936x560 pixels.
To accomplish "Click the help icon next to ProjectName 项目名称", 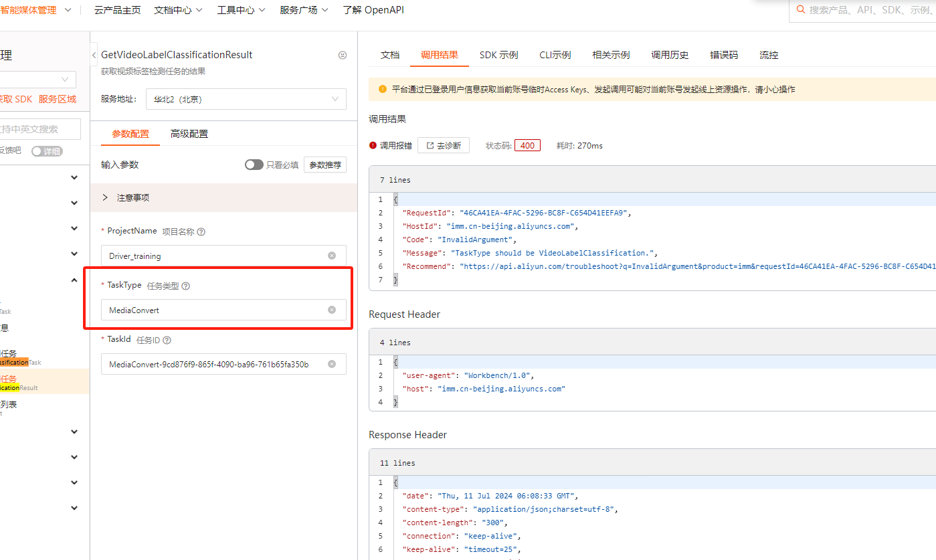I will click(x=201, y=231).
